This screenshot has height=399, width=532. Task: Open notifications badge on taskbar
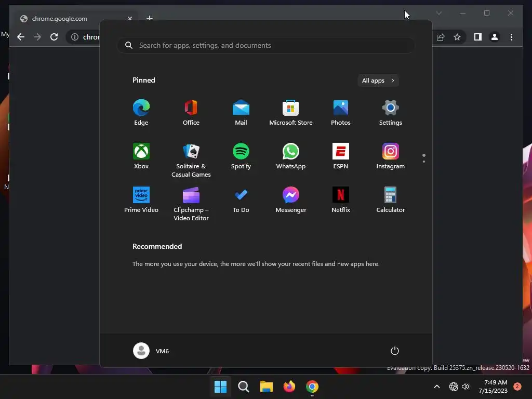517,387
